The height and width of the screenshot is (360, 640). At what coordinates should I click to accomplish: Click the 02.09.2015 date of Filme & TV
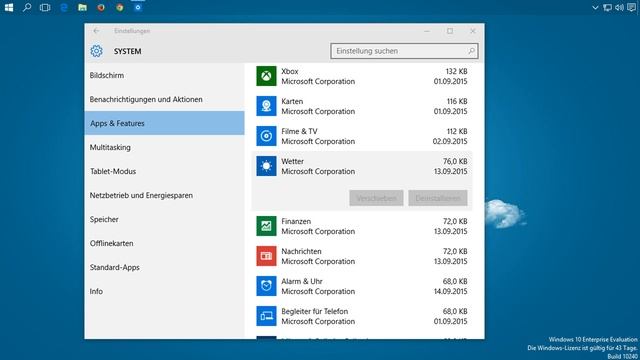click(450, 141)
